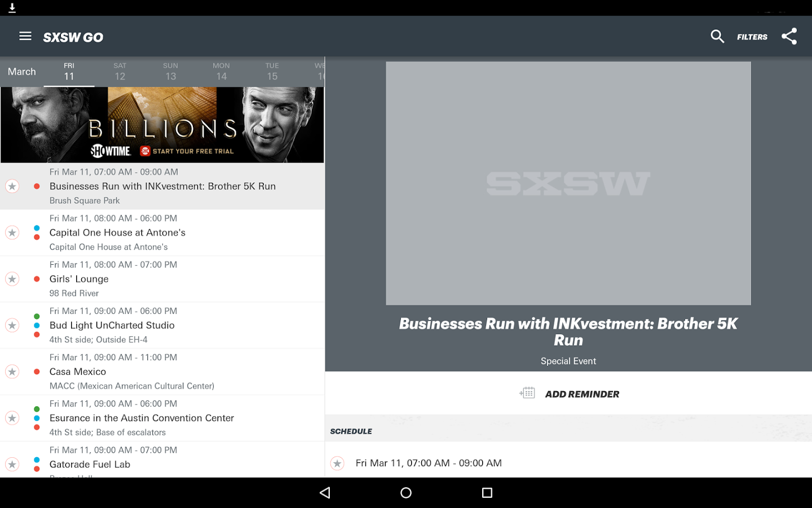Open the search icon in toolbar
This screenshot has height=508, width=812.
[717, 37]
